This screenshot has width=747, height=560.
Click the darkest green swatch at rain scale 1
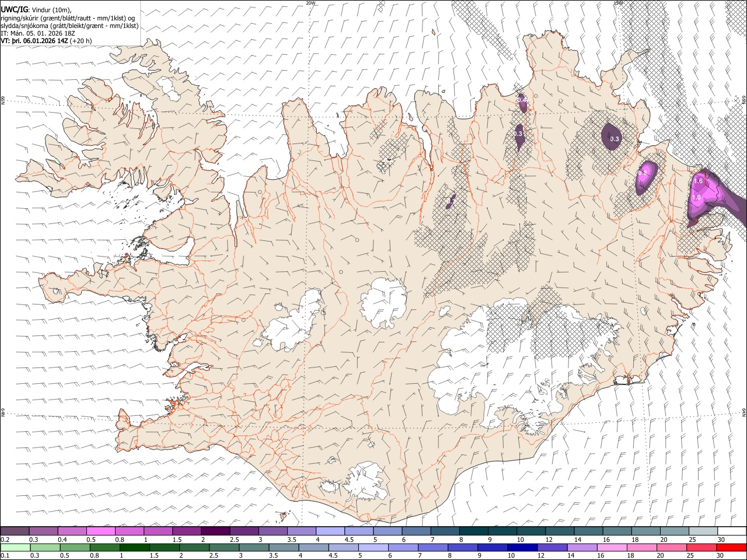(134, 547)
